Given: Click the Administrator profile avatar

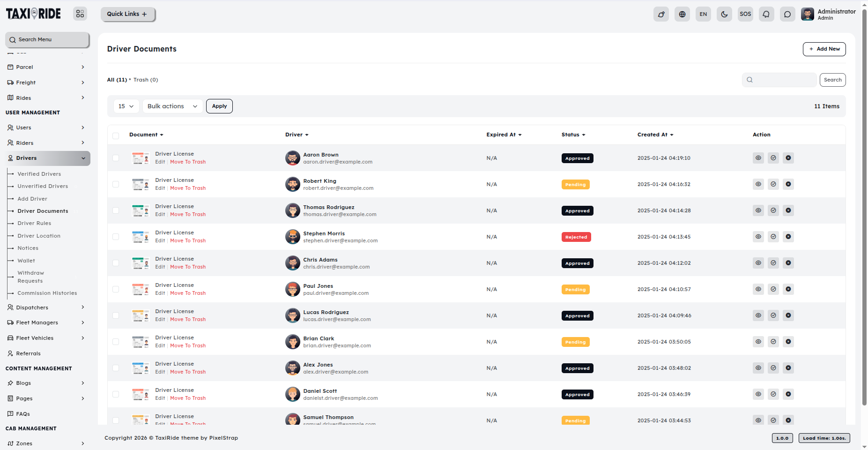Looking at the screenshot, I should (x=808, y=14).
